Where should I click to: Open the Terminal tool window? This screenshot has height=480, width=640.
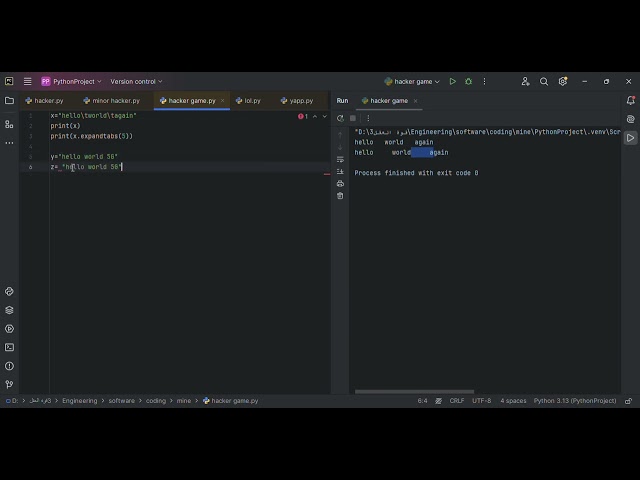tap(9, 347)
